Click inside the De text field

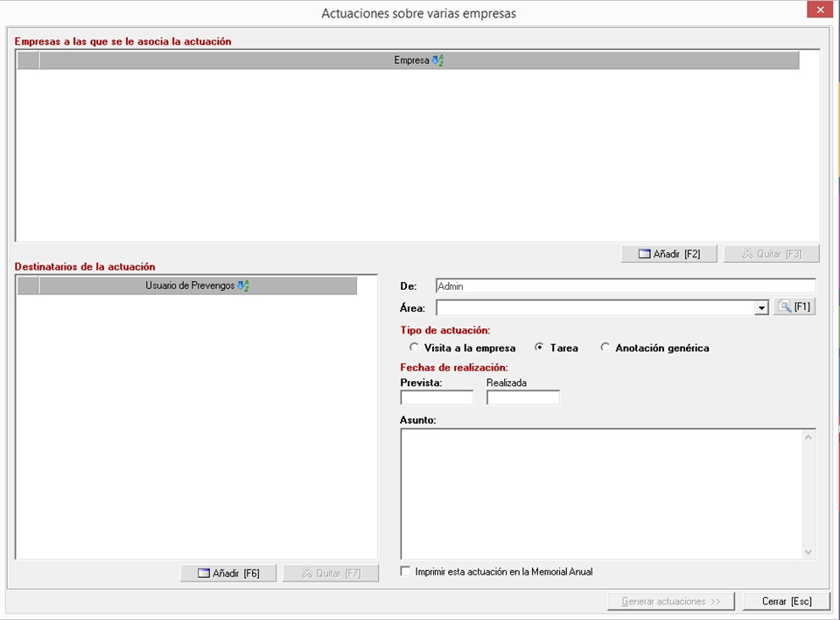(x=625, y=286)
